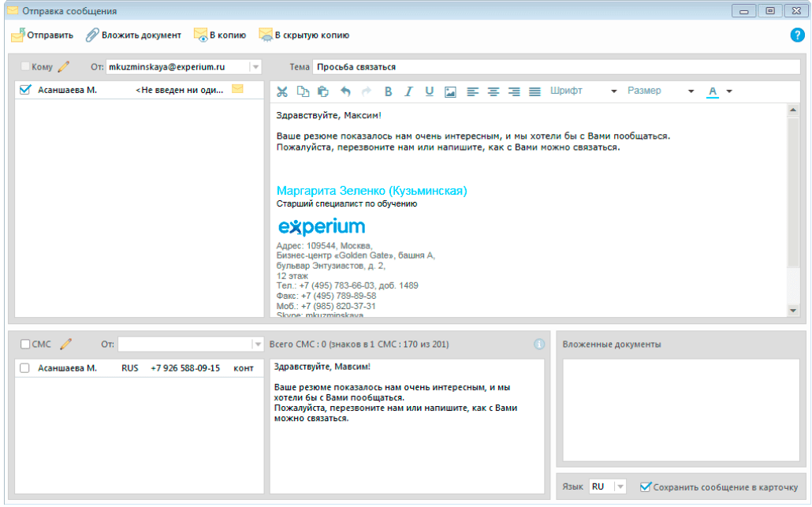Screen dimensions: 812x507
Task: Click the Тема subject input field
Action: click(552, 67)
